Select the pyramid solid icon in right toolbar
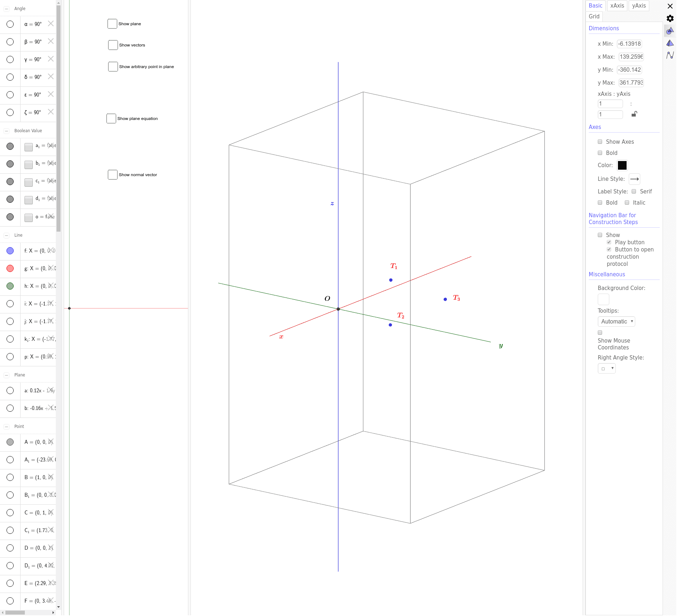The width and height of the screenshot is (677, 616). click(670, 43)
